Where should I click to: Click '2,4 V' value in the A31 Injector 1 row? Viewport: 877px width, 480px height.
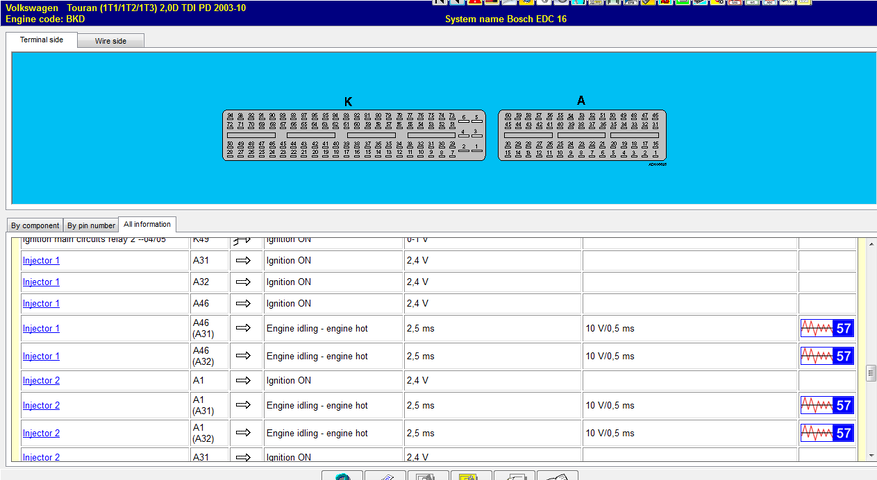click(x=418, y=261)
